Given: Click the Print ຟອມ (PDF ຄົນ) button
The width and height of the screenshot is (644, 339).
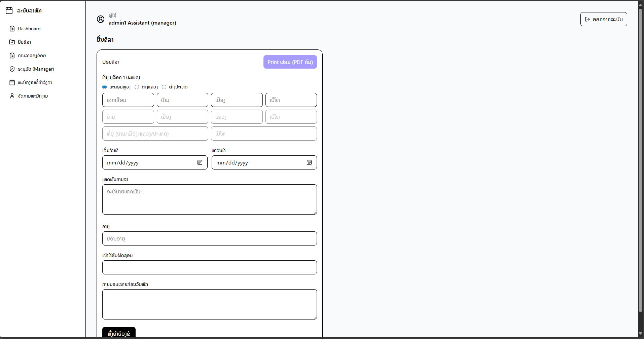Looking at the screenshot, I should (x=290, y=62).
